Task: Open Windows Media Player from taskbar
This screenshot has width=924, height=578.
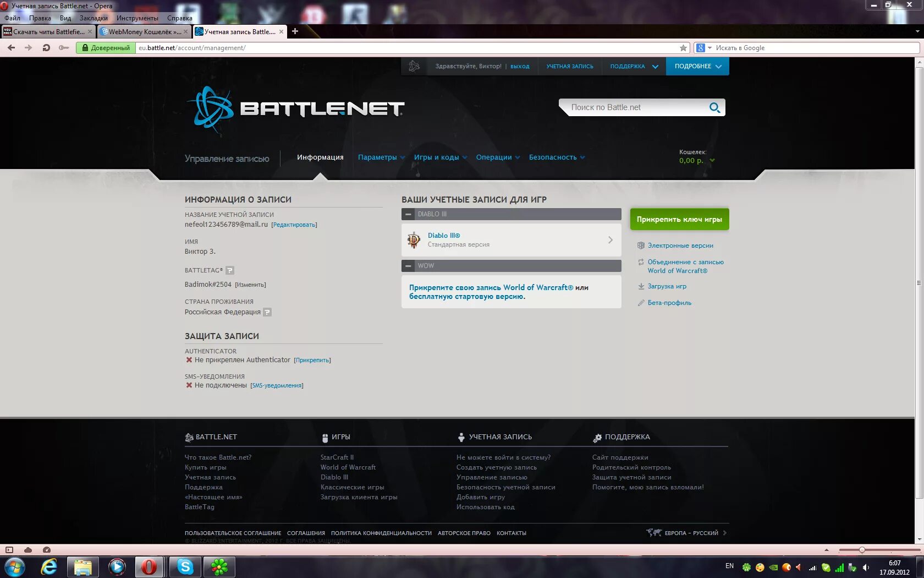Action: 117,566
